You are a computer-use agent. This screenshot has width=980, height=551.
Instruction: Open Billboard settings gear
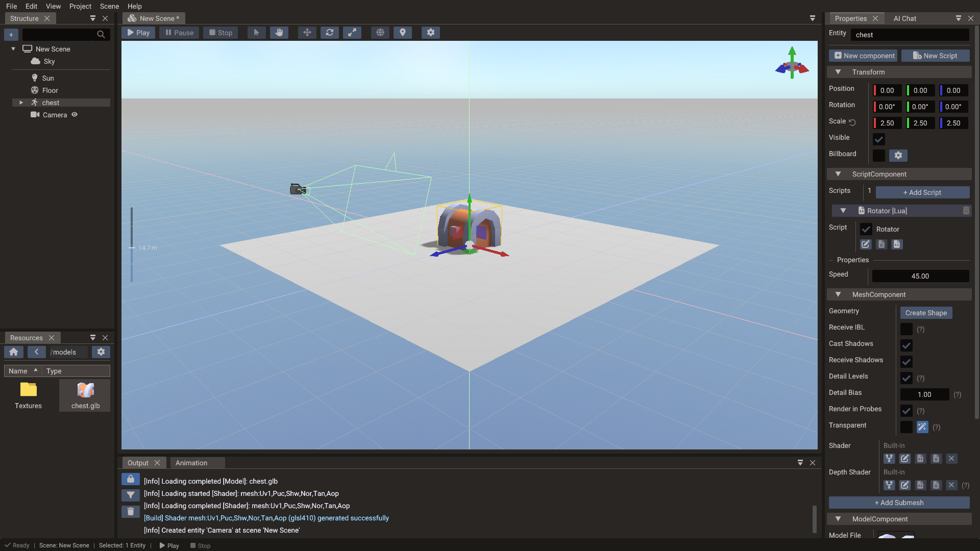(898, 155)
